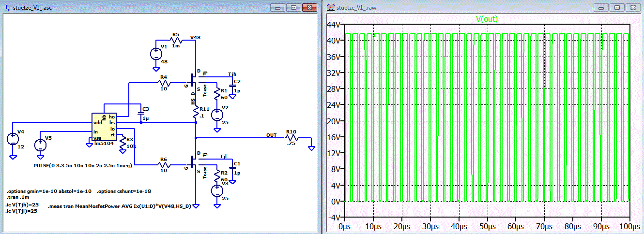
Task: Click the schematic window title icon
Action: pos(7,7)
